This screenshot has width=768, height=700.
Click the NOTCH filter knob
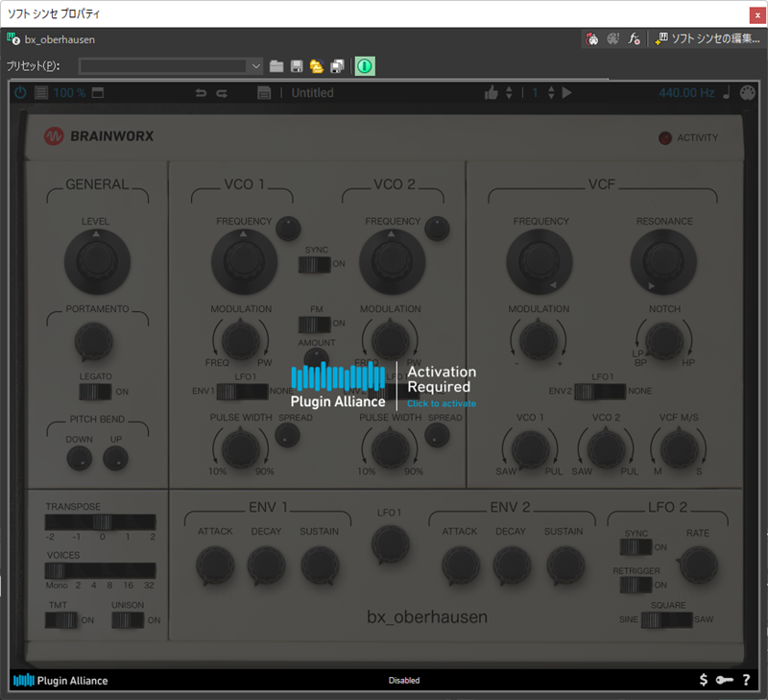click(x=664, y=341)
